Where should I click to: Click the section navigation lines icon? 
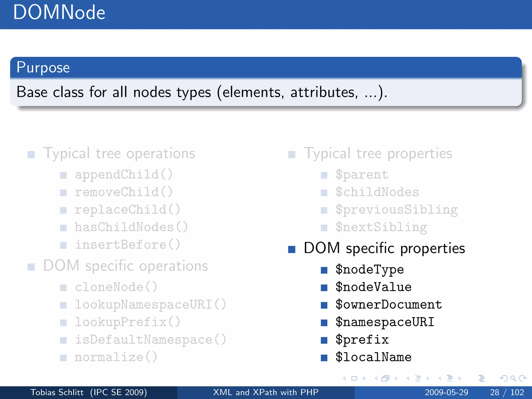[x=450, y=378]
